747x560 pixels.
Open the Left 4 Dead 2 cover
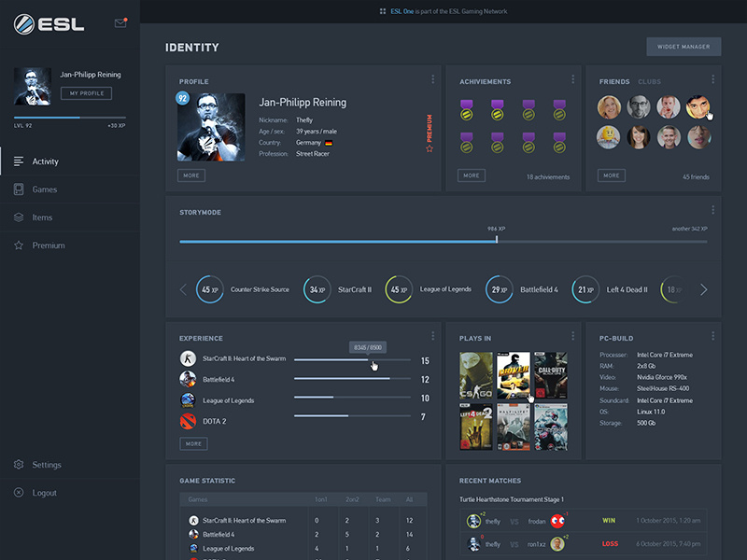click(x=476, y=427)
